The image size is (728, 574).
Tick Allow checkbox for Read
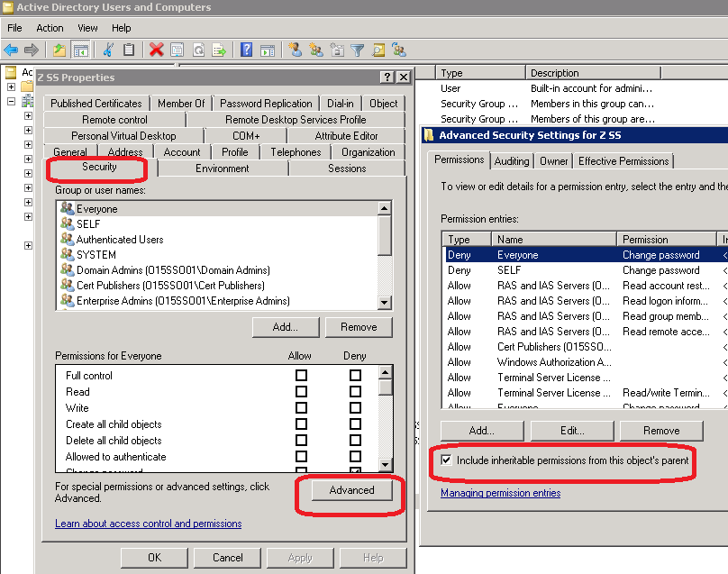coord(301,391)
